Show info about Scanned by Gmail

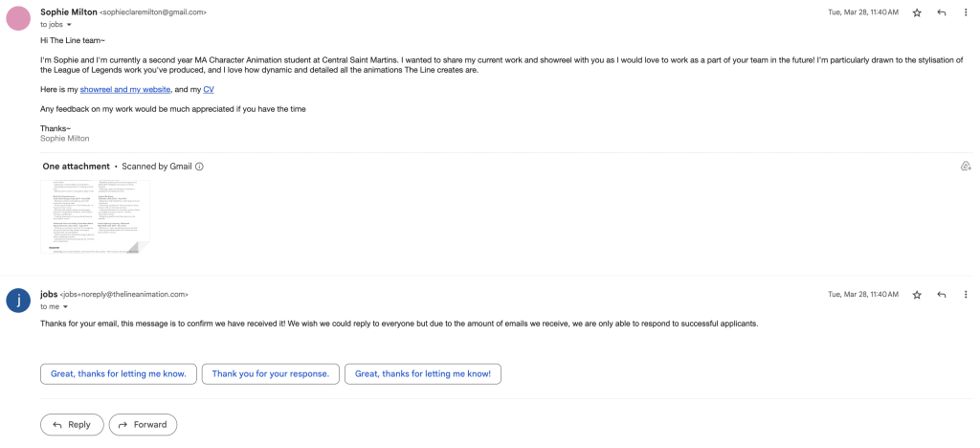pyautogui.click(x=199, y=167)
